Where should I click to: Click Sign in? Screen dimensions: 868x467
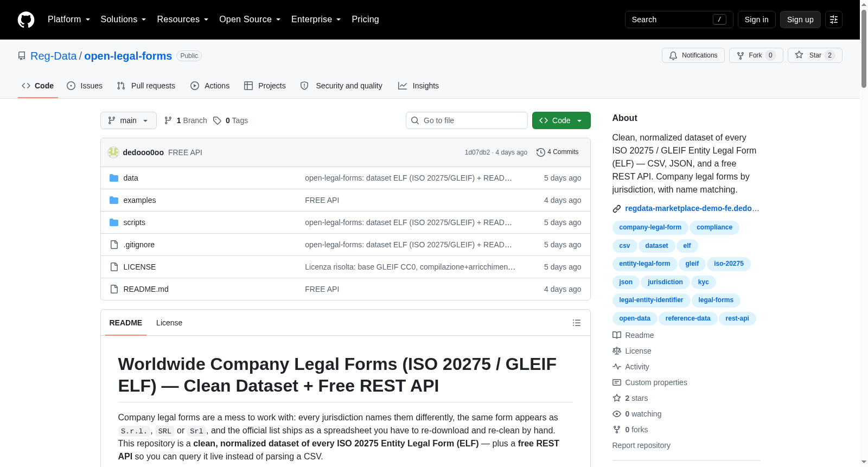point(756,20)
